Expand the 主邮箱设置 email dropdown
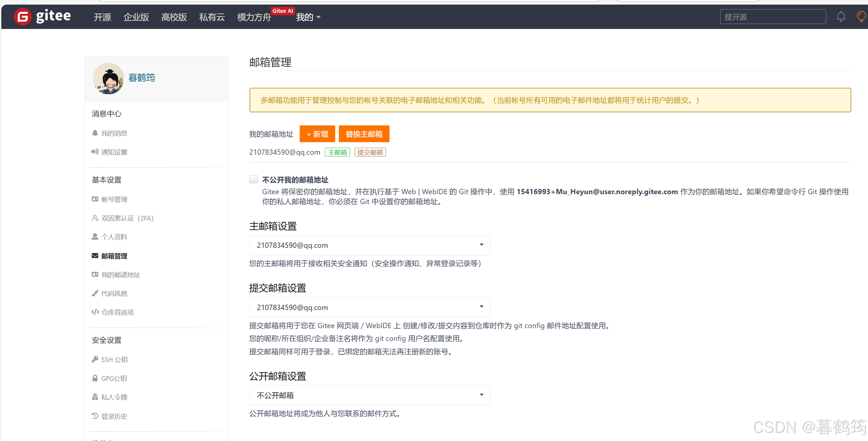This screenshot has width=868, height=441. [x=369, y=245]
